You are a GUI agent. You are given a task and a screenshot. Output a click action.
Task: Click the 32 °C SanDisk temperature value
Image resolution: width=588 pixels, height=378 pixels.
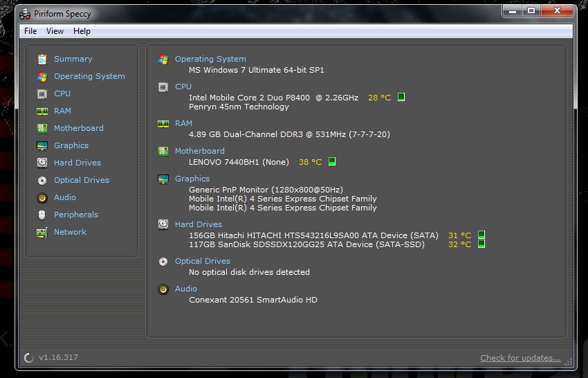click(460, 244)
